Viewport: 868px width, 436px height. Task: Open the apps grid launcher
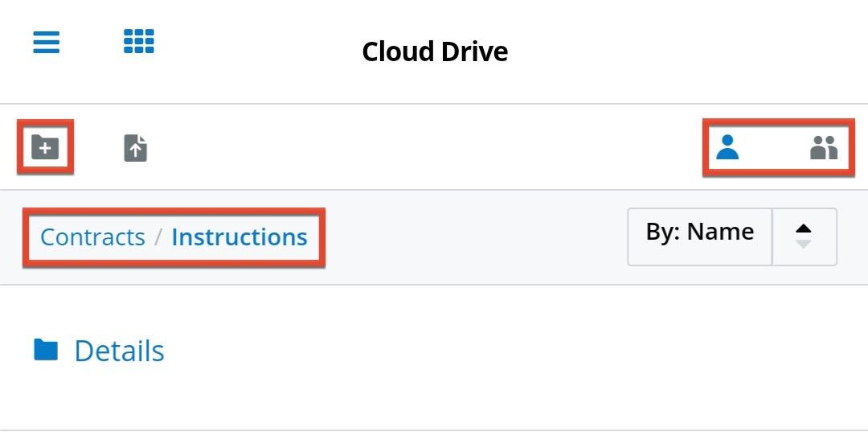point(138,41)
